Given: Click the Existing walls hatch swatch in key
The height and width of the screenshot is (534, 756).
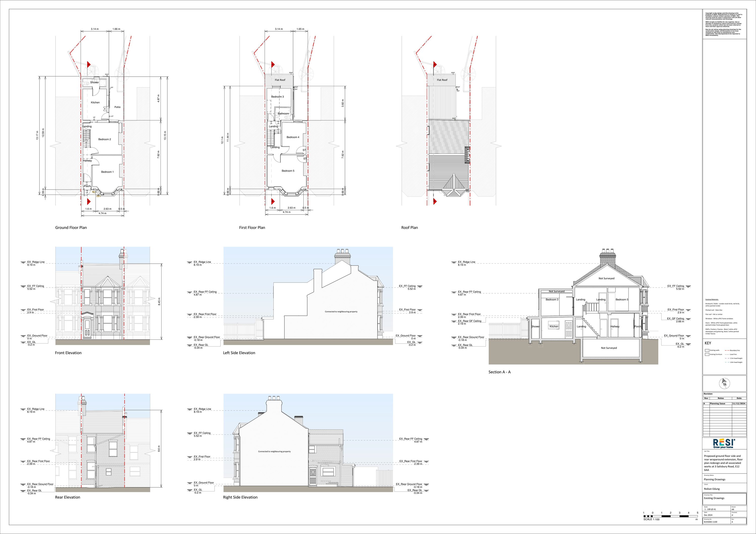Looking at the screenshot, I should [707, 351].
